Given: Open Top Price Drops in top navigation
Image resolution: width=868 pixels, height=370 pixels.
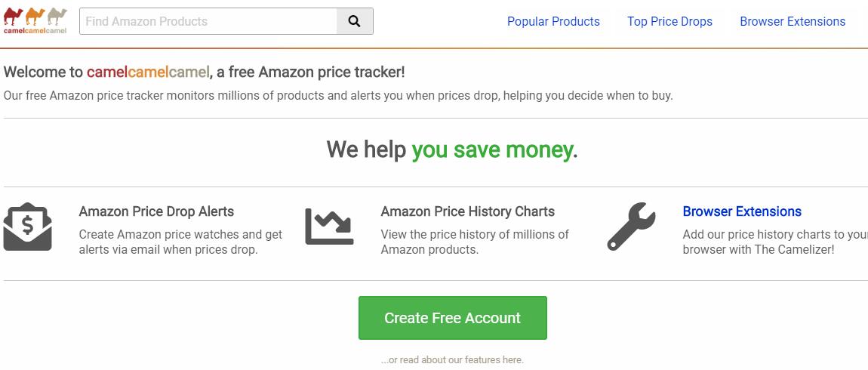Looking at the screenshot, I should 669,21.
